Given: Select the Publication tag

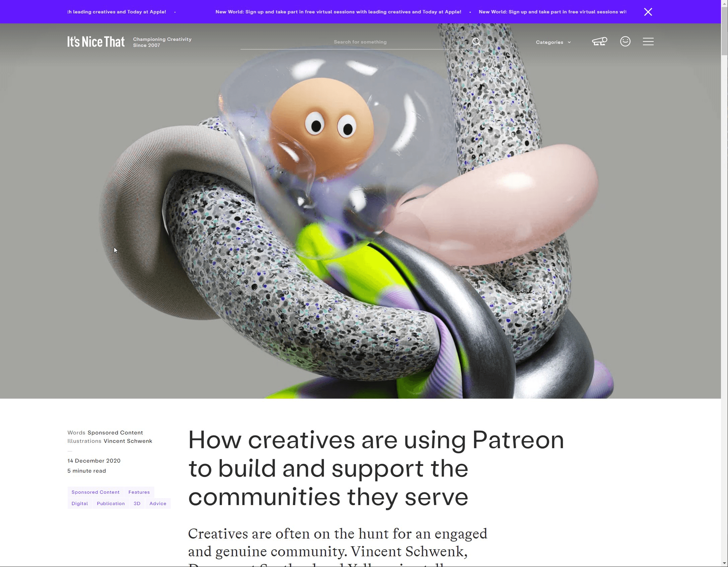Looking at the screenshot, I should pos(111,503).
